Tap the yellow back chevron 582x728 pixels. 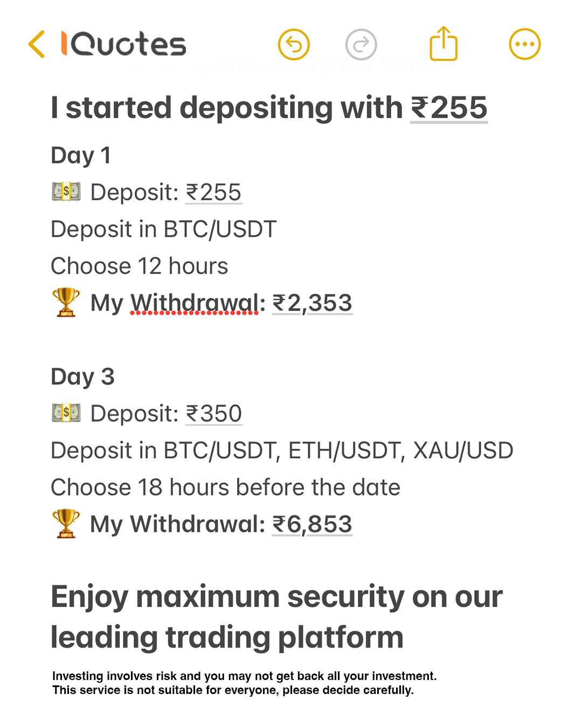click(x=37, y=44)
